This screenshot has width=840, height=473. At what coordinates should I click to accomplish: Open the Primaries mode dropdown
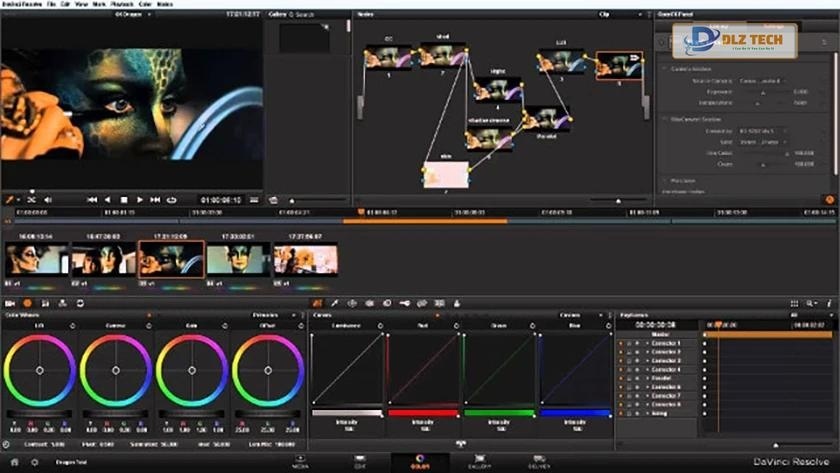pyautogui.click(x=275, y=315)
